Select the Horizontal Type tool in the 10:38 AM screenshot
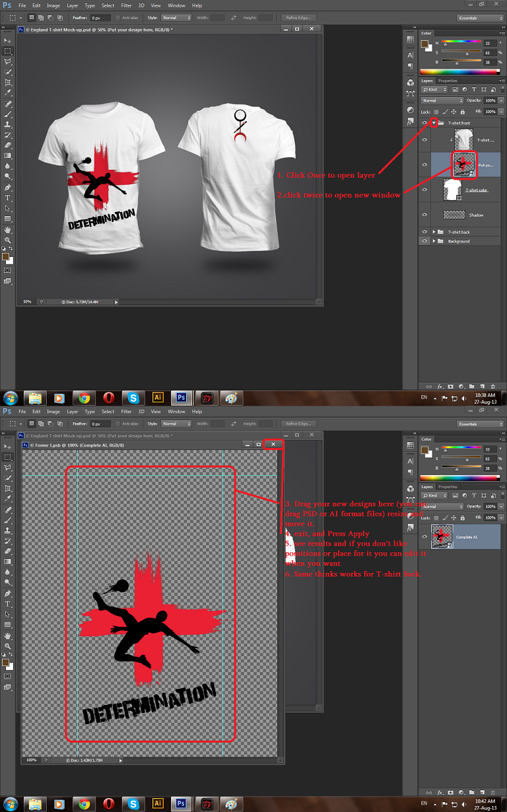507x812 pixels. click(8, 198)
